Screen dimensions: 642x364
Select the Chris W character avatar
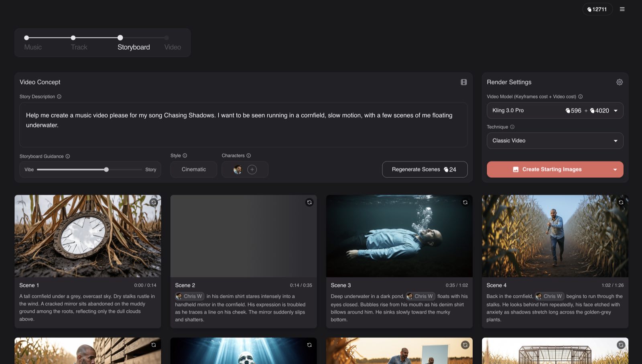(x=238, y=170)
